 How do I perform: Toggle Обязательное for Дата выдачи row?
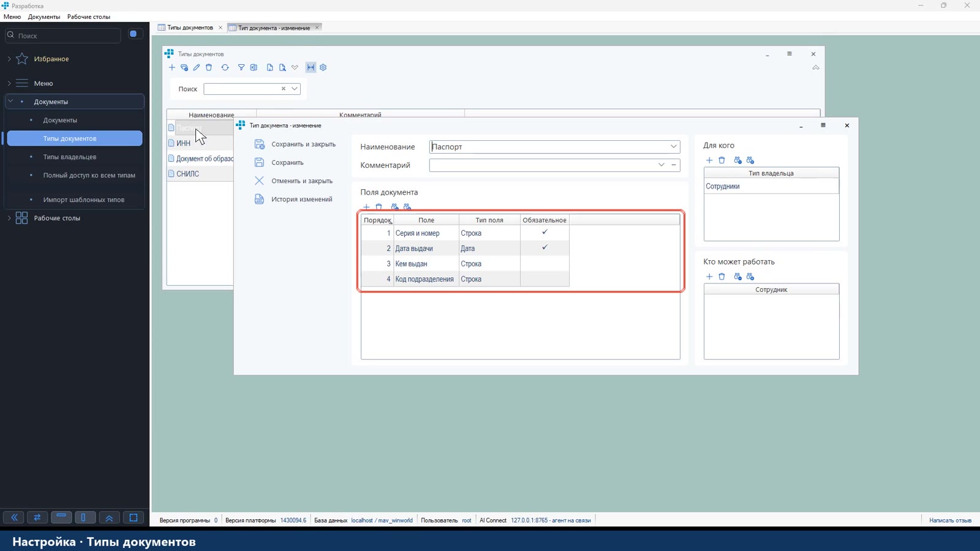click(x=545, y=248)
